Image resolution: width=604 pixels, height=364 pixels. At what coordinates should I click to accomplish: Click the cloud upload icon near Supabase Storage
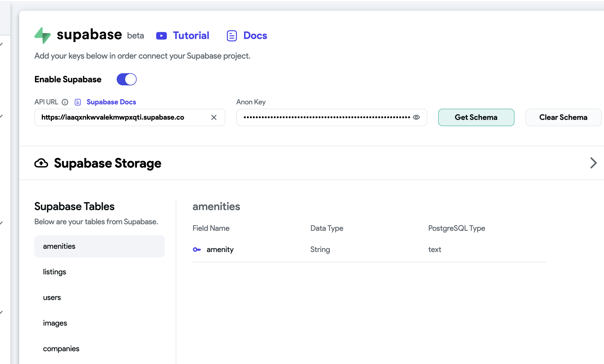41,163
